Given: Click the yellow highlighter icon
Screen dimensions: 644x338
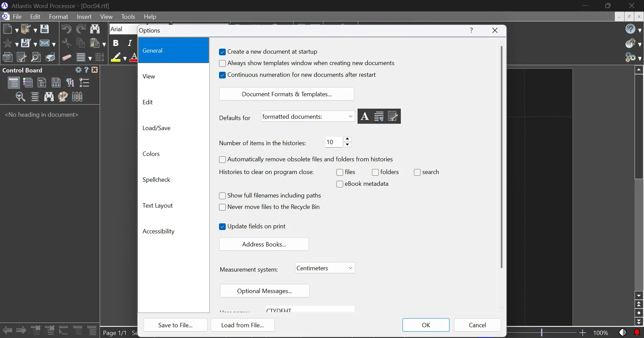Looking at the screenshot, I should (116, 57).
